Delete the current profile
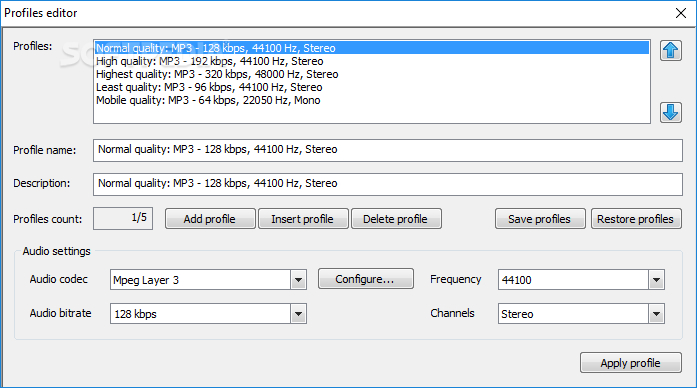Viewport: 697px width, 388px height. pos(396,219)
